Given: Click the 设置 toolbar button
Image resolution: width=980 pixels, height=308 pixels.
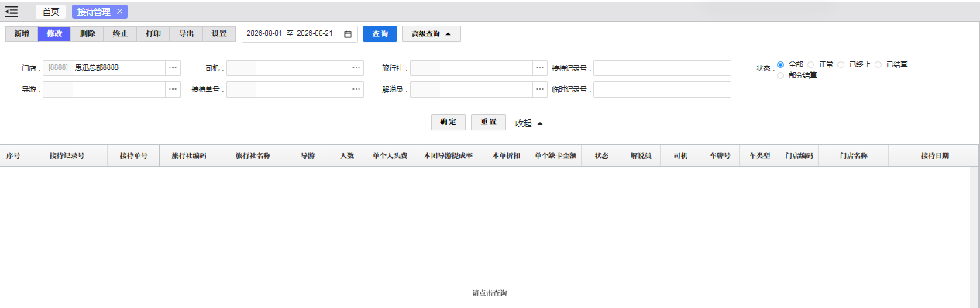Looking at the screenshot, I should point(219,34).
